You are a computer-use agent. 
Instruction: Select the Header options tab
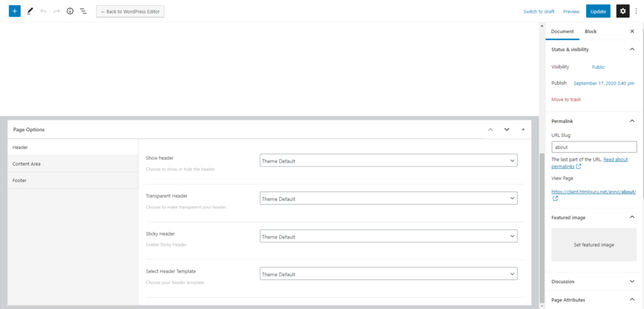pyautogui.click(x=73, y=147)
